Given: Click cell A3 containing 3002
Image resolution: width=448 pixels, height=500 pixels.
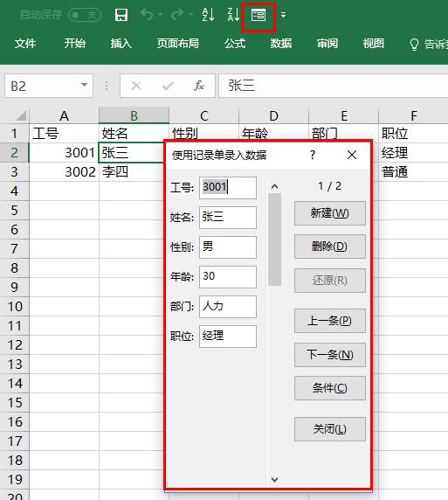Looking at the screenshot, I should point(64,172).
